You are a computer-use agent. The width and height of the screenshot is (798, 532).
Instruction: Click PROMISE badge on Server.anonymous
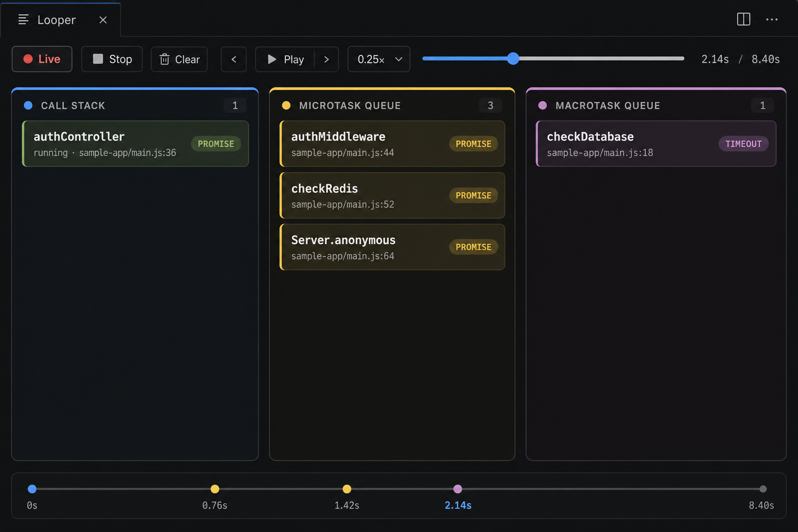pyautogui.click(x=473, y=247)
